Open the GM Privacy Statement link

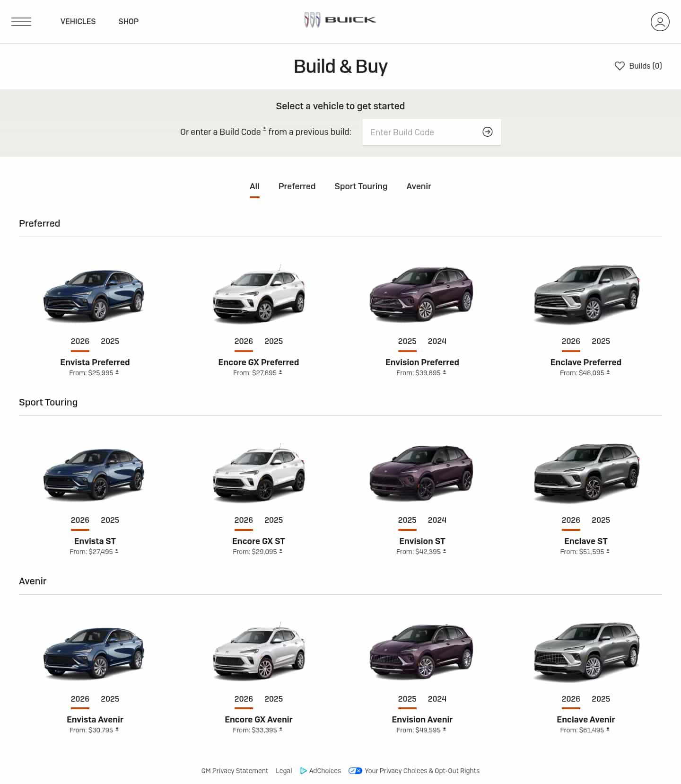(x=235, y=771)
